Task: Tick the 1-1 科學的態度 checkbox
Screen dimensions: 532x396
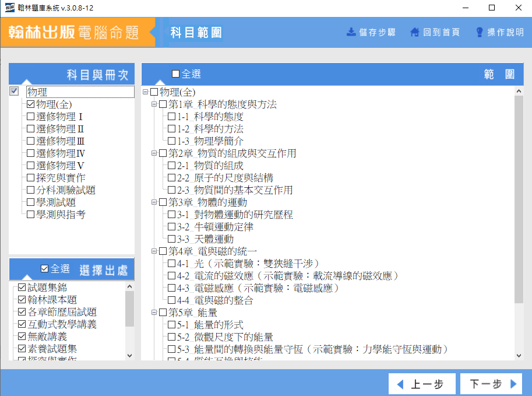Action: coord(171,117)
